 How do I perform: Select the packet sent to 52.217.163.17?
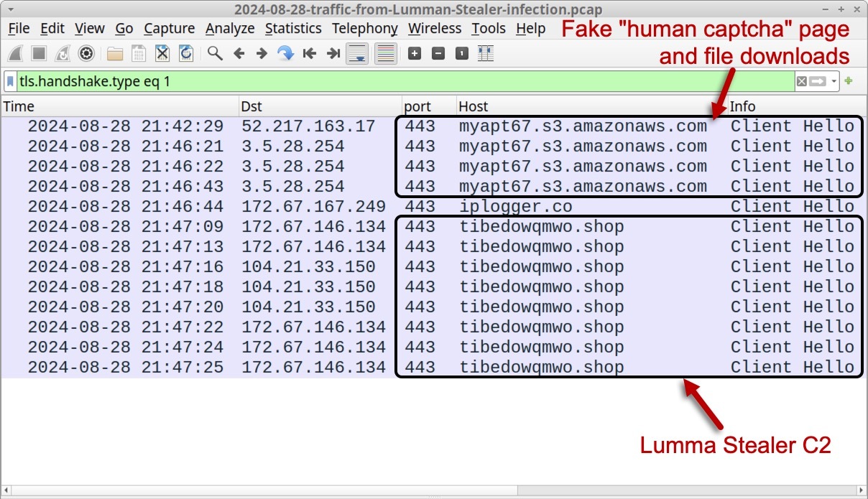click(x=434, y=126)
